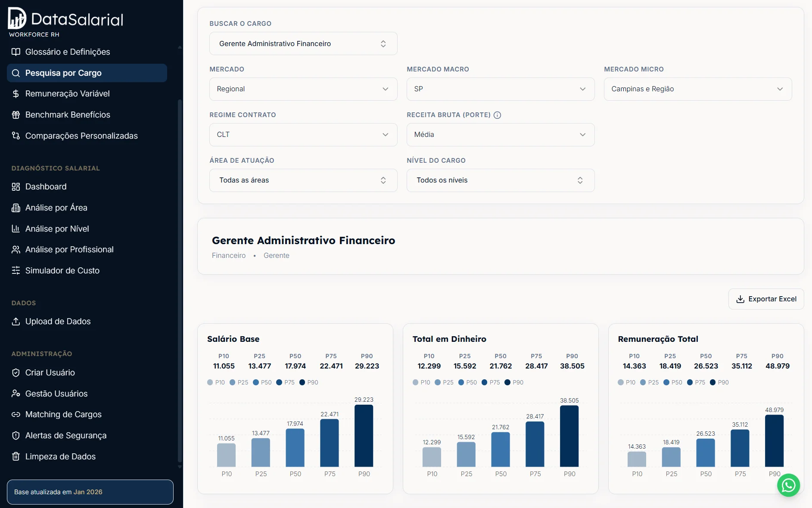The image size is (812, 508).
Task: Open the WhatsApp chat bubble
Action: 788,485
